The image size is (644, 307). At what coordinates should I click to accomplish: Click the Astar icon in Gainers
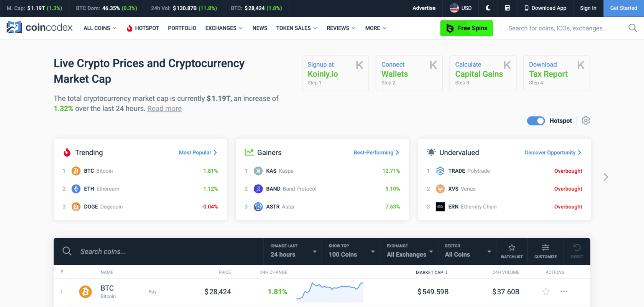click(258, 207)
